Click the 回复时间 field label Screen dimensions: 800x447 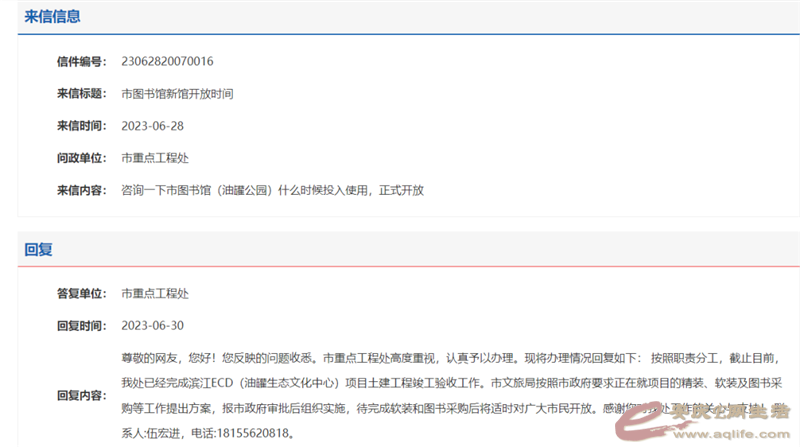tap(80, 326)
